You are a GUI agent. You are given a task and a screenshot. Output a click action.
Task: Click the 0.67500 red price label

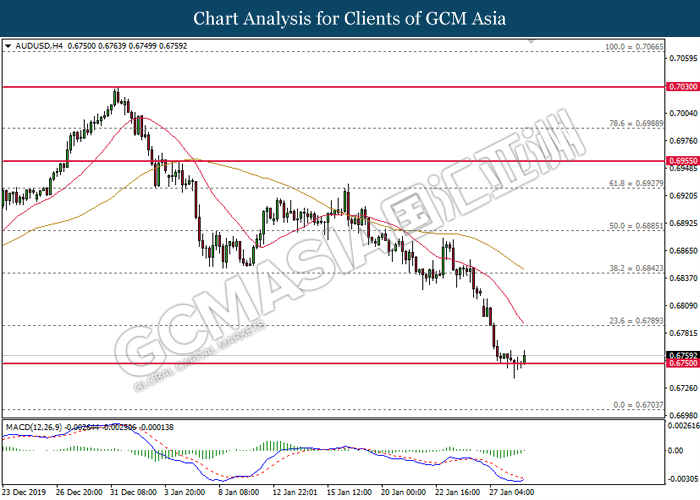tap(683, 363)
